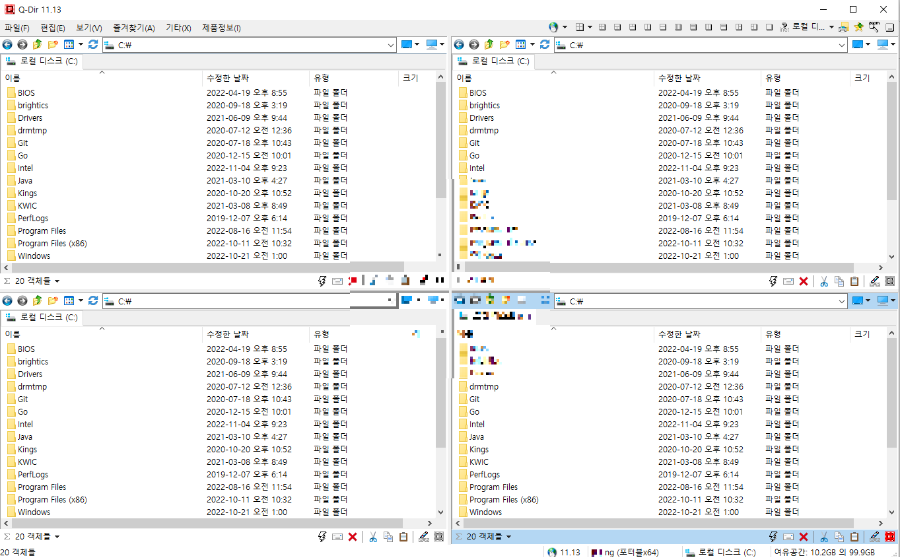Open 20 개체들 dropdown in bottom-right pane

point(509,537)
